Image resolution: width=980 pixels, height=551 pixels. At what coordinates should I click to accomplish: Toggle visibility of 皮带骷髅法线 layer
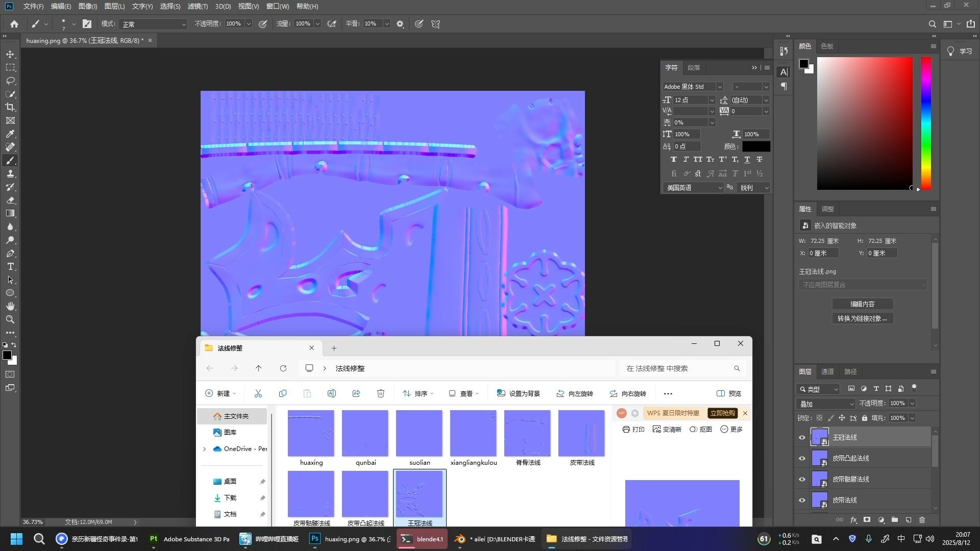(x=802, y=479)
